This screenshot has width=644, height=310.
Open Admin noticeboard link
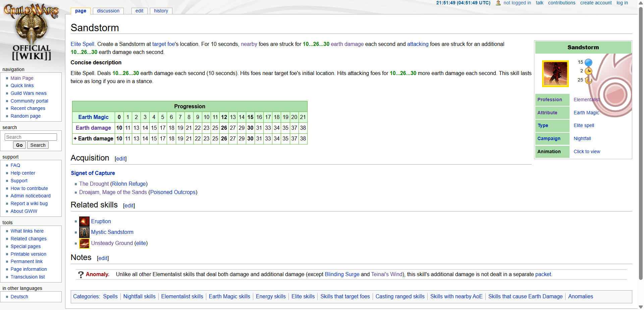(31, 196)
